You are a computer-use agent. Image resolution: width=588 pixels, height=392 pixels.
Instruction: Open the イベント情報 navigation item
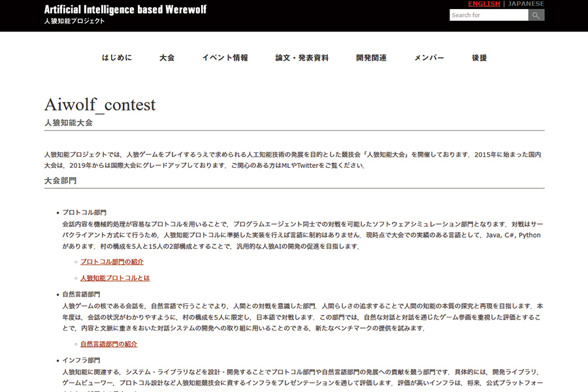coord(225,57)
